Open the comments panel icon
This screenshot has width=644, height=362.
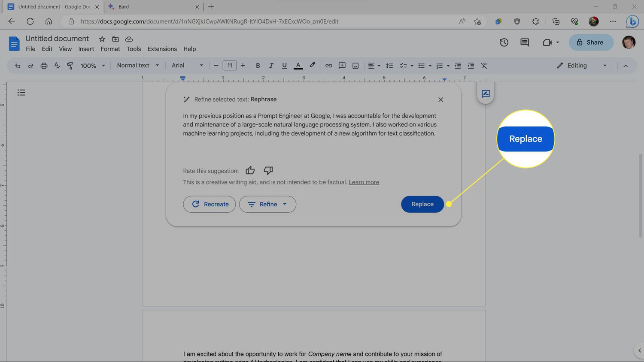[525, 42]
